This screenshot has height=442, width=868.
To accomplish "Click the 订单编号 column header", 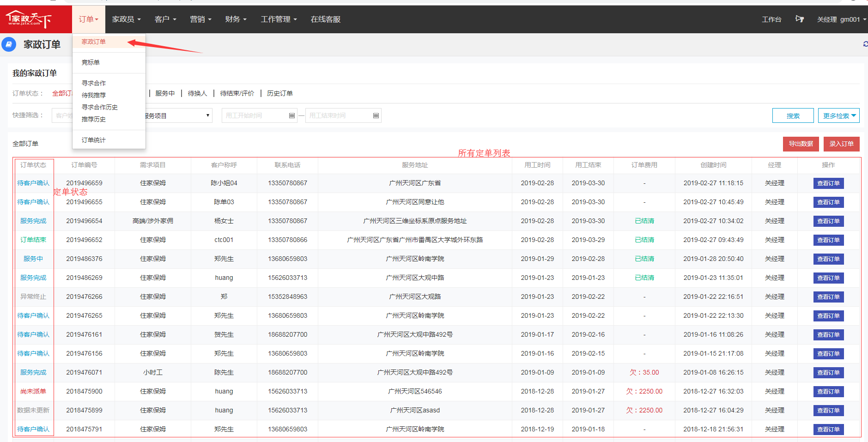I will coord(84,165).
